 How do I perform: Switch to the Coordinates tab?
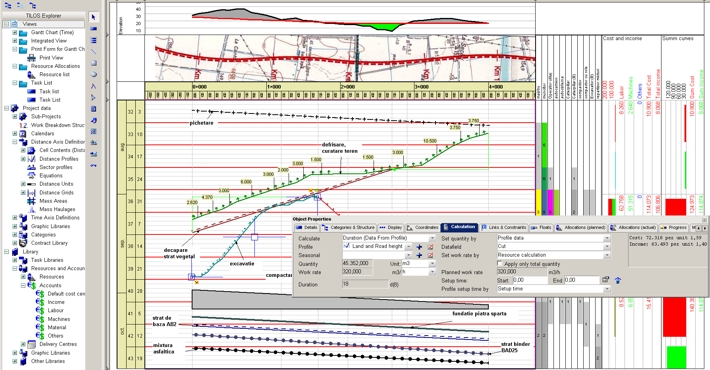(x=422, y=227)
